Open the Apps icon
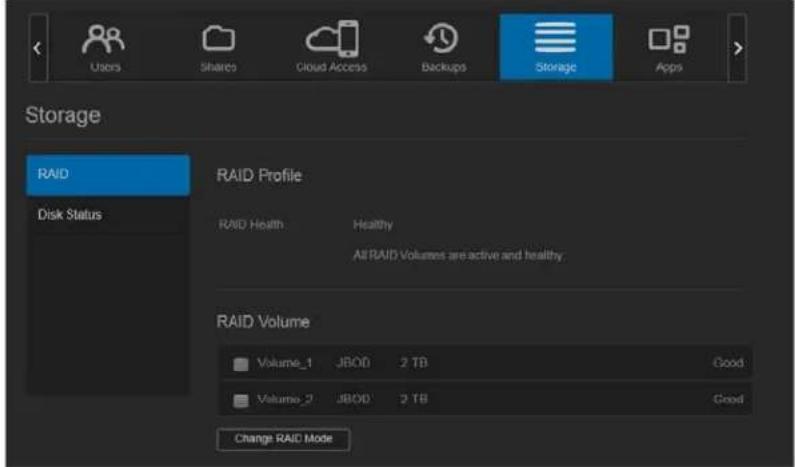This screenshot has width=795, height=467. coord(669,39)
